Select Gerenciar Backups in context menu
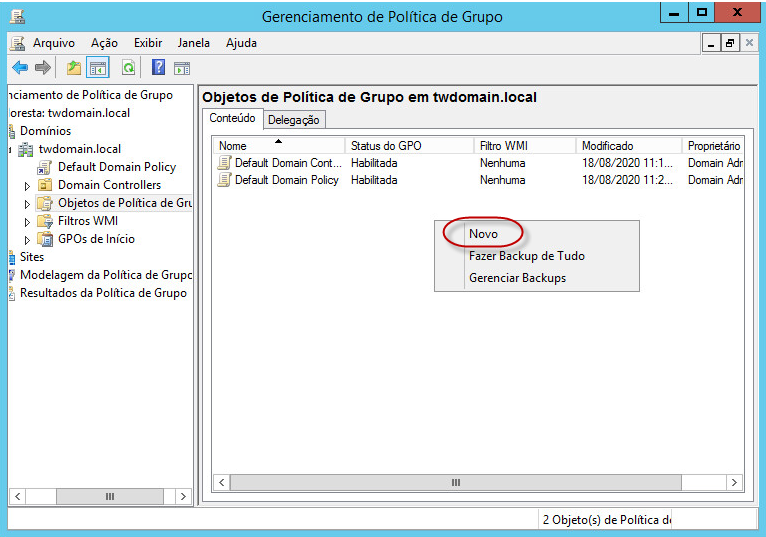 click(517, 278)
